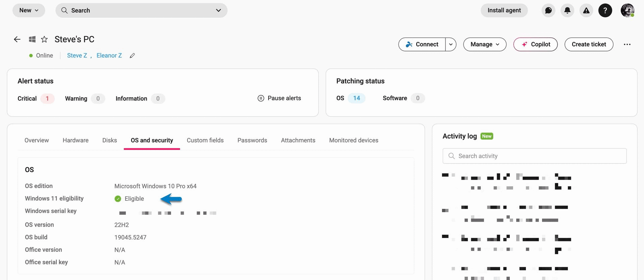Select the OS and security tab
644x280 pixels.
pyautogui.click(x=152, y=140)
